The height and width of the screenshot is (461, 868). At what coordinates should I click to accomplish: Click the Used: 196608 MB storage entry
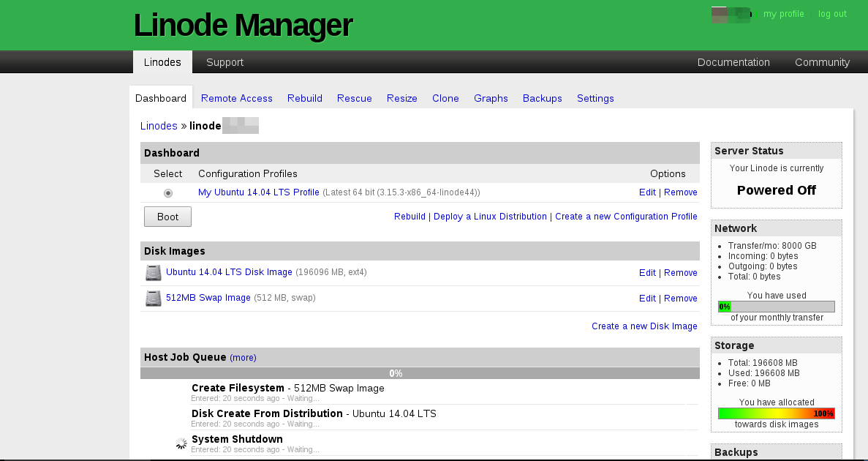click(764, 373)
